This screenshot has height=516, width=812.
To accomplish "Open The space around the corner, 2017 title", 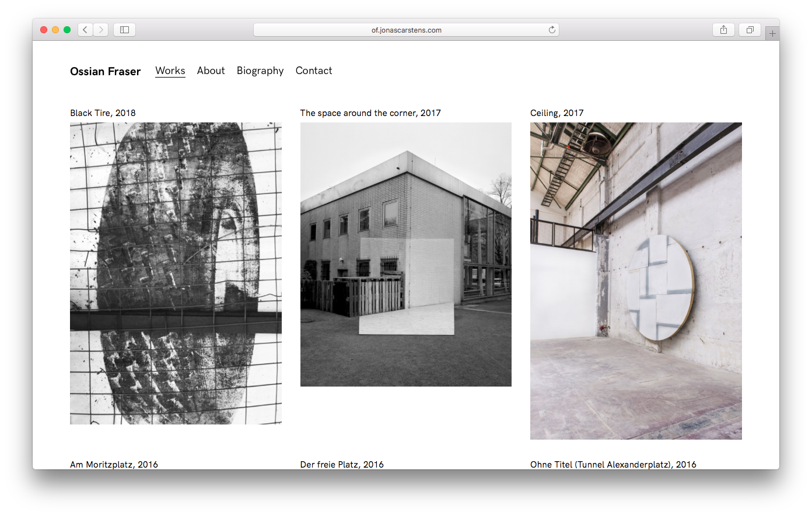I will 370,113.
